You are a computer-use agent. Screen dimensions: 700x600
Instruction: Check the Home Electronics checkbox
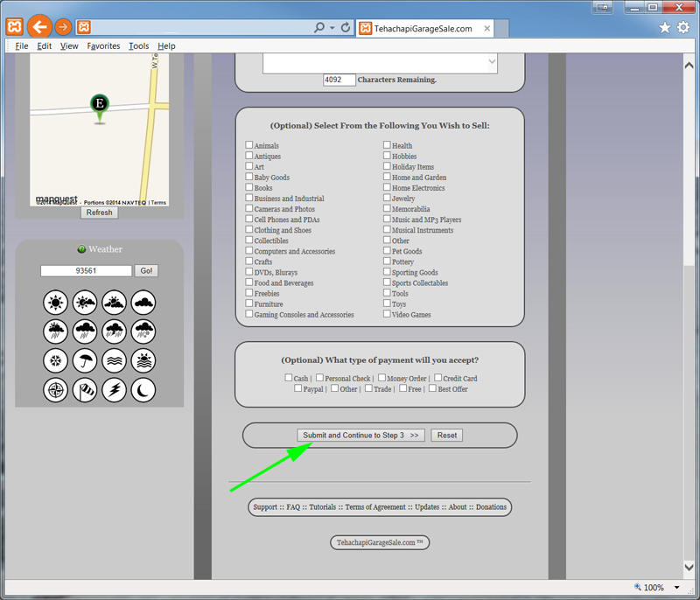387,187
